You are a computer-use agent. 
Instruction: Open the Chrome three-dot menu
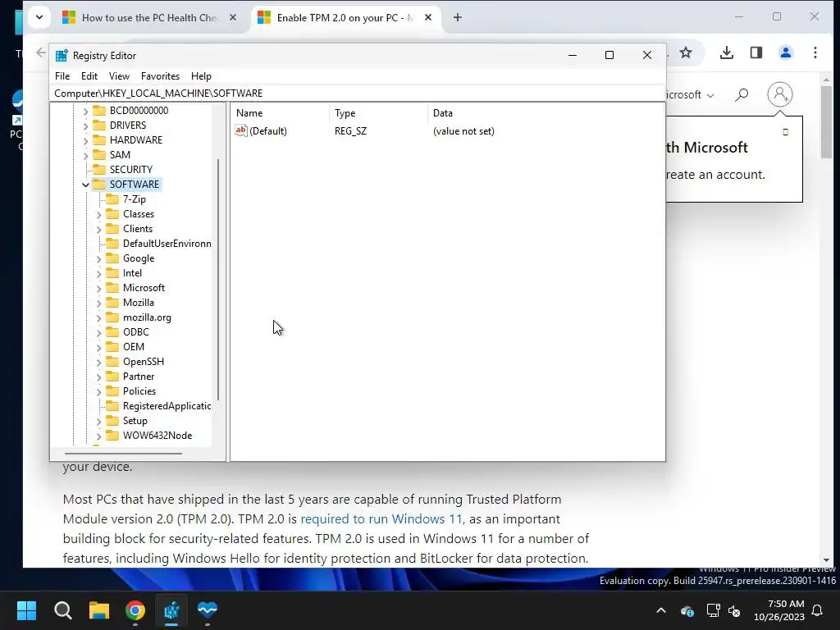pos(815,52)
